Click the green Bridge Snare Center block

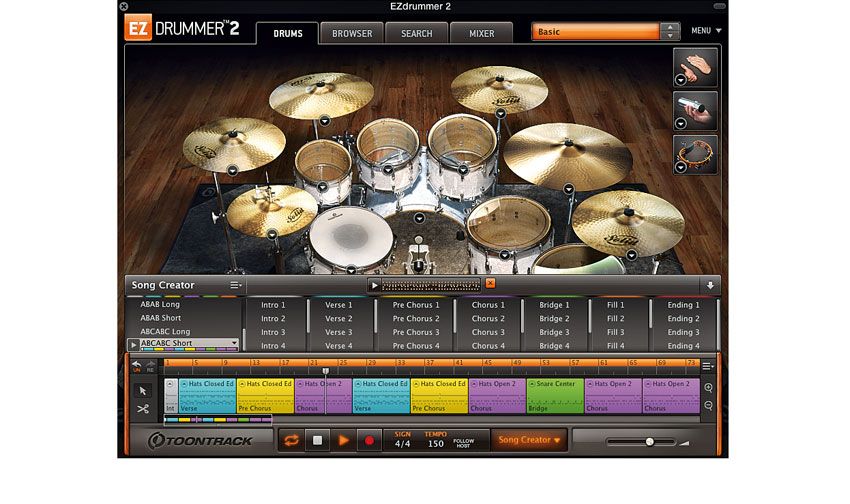click(x=556, y=396)
